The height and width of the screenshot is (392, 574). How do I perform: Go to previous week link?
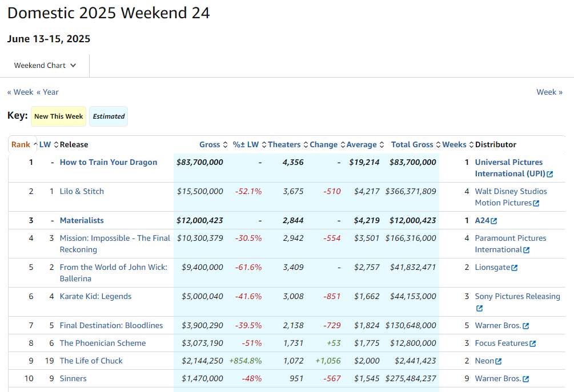click(x=20, y=92)
